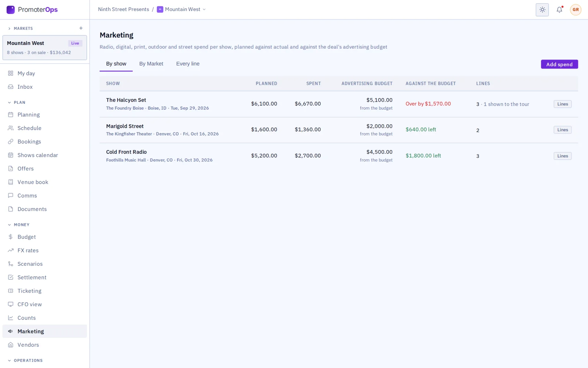Open the Ticketing page
Viewport: 588px width, 368px height.
click(45, 291)
